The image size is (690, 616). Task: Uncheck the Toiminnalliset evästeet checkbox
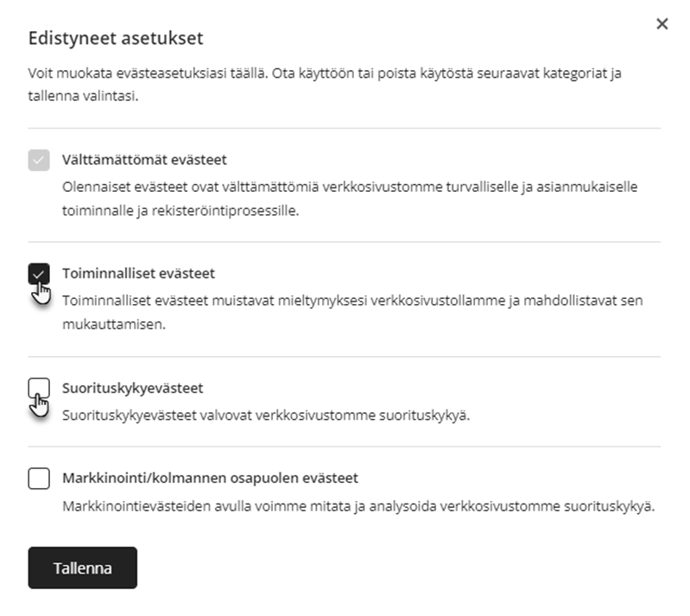[39, 274]
